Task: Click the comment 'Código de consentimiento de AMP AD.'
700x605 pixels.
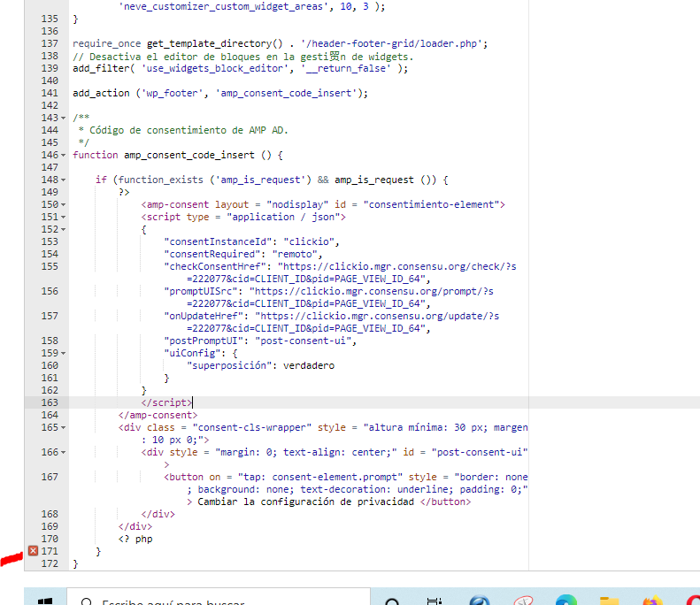Action: pos(188,130)
